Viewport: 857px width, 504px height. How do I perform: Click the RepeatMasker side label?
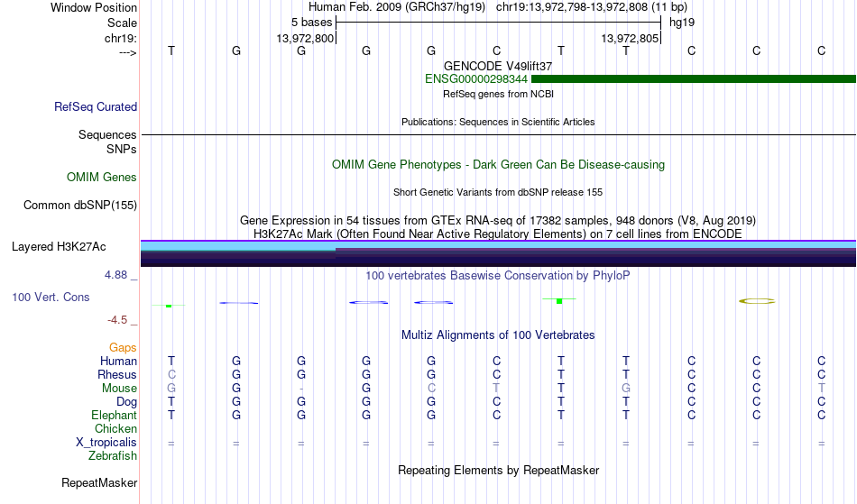(x=99, y=482)
